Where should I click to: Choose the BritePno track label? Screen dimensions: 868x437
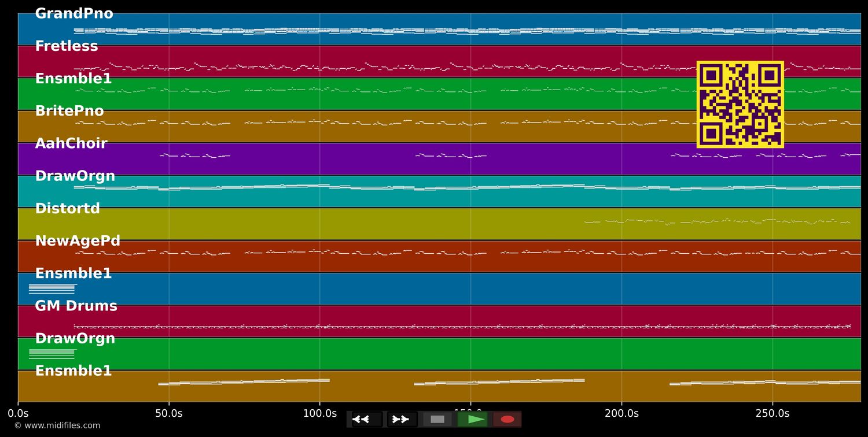click(x=69, y=111)
